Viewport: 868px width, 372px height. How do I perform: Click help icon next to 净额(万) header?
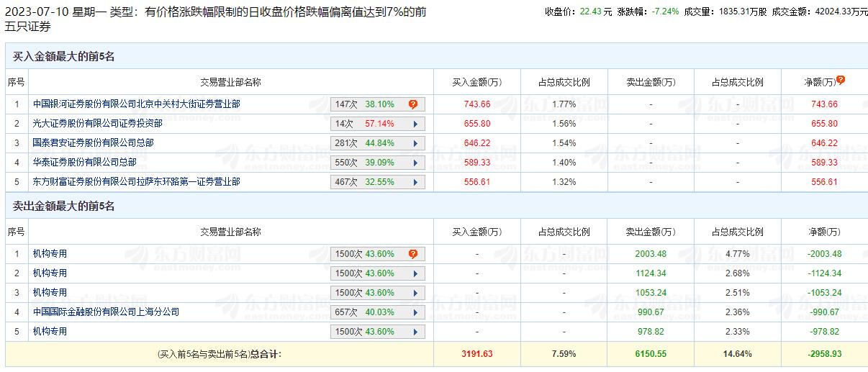coord(840,81)
